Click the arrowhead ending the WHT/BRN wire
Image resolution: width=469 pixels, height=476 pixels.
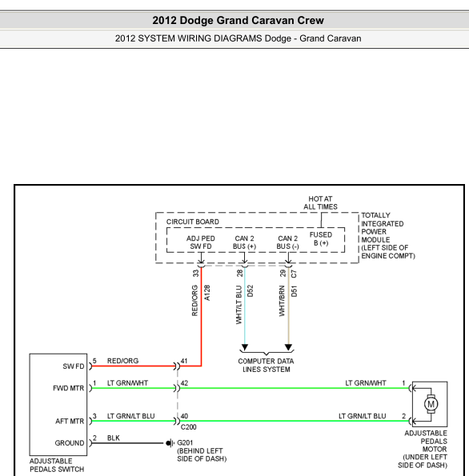[x=288, y=347]
